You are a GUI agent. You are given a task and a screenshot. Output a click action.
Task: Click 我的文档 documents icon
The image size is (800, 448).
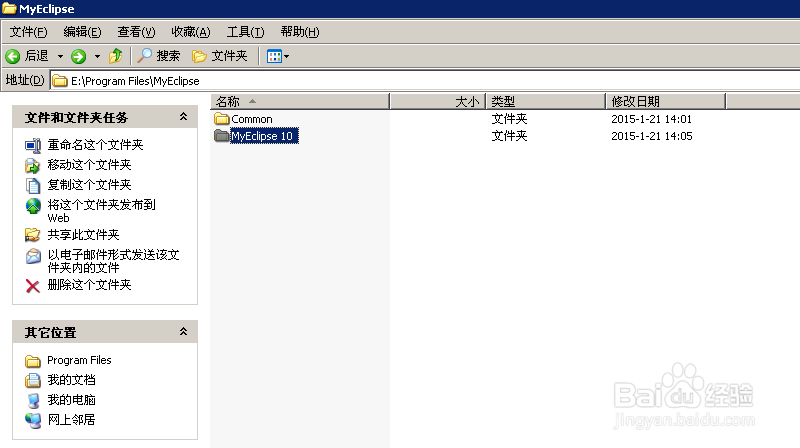tap(33, 380)
